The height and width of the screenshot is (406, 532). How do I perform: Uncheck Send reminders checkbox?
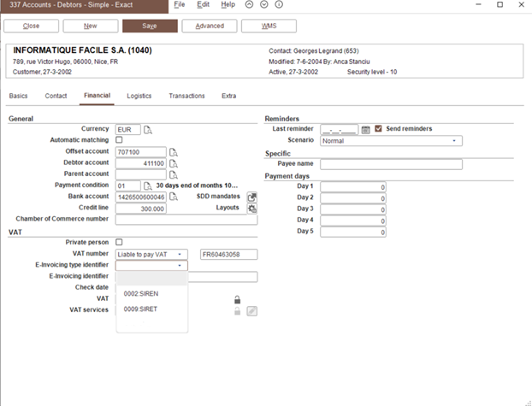pyautogui.click(x=378, y=128)
